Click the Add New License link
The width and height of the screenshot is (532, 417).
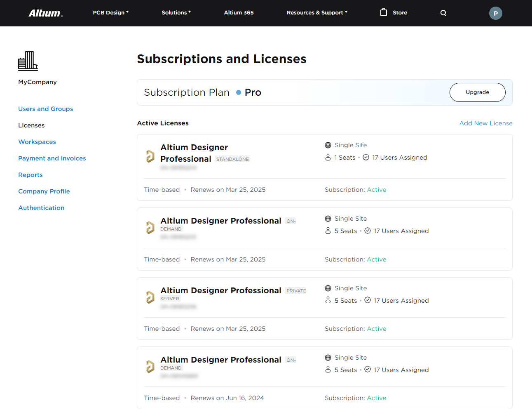486,123
